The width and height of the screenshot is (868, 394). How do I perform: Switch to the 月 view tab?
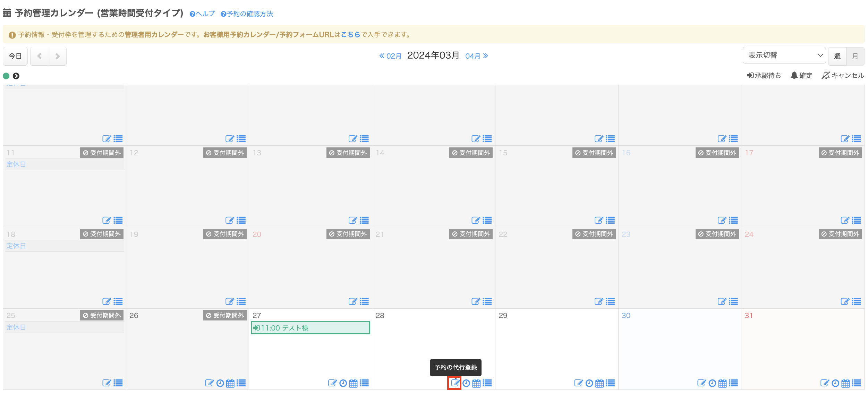point(855,56)
